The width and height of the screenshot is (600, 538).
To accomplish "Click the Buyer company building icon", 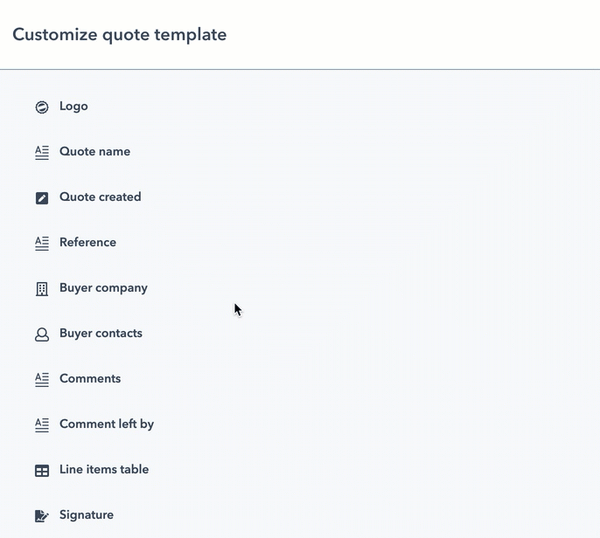I will 42,289.
